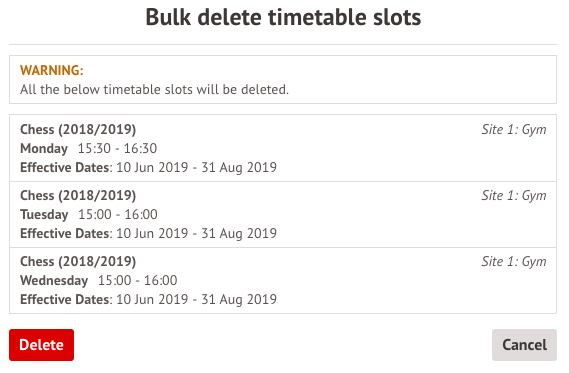Select the Wednesday 15:00 - 16:00 Chess slot
Image resolution: width=569 pixels, height=373 pixels.
pos(283,280)
